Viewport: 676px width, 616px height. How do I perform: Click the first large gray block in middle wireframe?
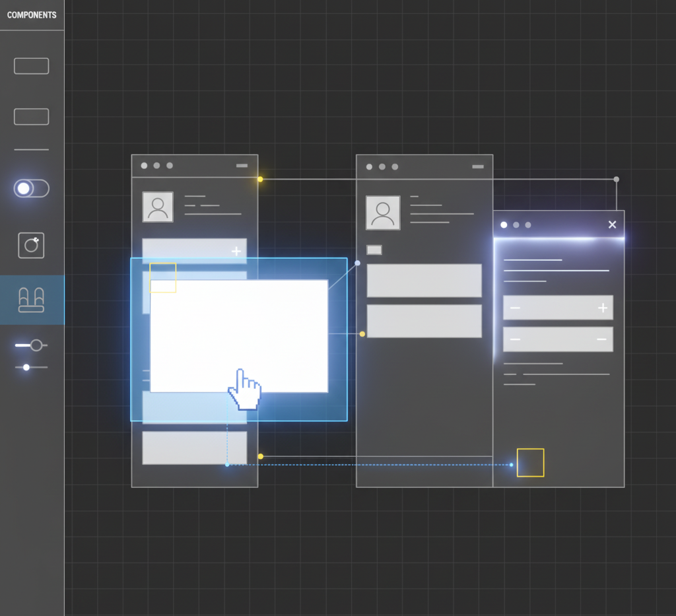click(424, 281)
